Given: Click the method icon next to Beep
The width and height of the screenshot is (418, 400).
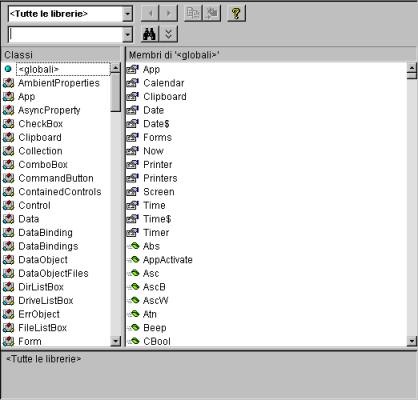Looking at the screenshot, I should click(133, 328).
